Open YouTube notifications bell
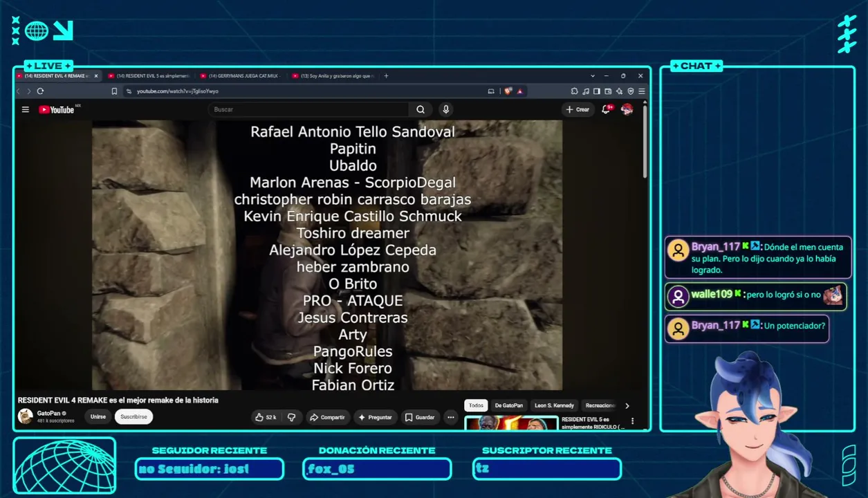The height and width of the screenshot is (498, 868). (607, 109)
